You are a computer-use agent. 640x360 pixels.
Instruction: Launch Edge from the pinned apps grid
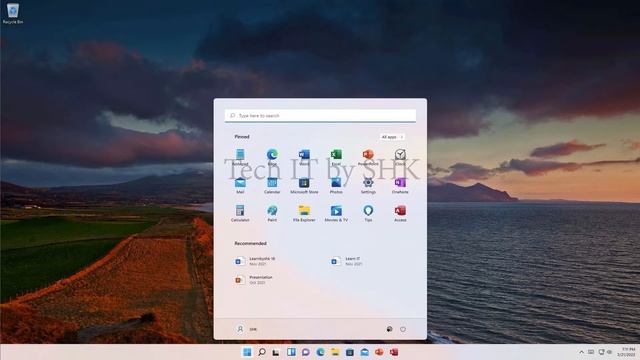(x=272, y=157)
